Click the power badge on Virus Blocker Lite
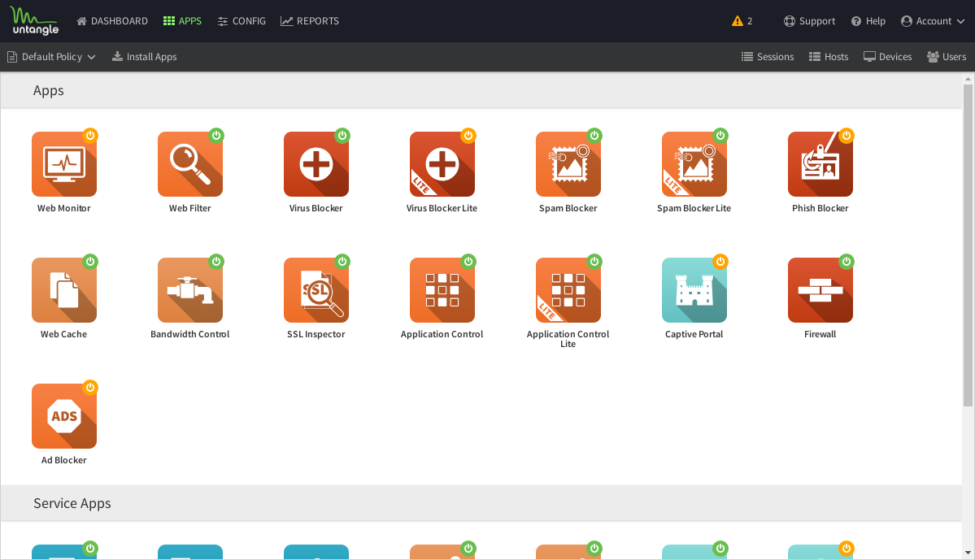Screen dimensions: 975x560 [468, 136]
